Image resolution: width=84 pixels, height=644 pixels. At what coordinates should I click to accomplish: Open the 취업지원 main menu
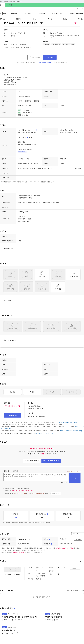pos(28,13)
